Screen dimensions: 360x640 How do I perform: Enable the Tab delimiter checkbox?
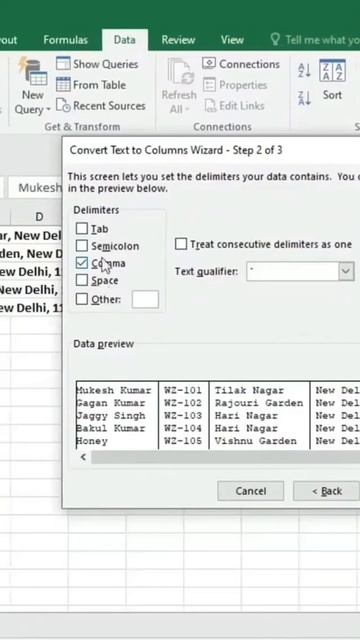(x=82, y=229)
